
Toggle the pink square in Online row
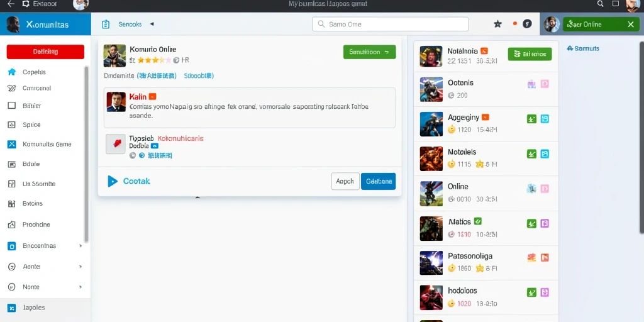click(x=545, y=189)
